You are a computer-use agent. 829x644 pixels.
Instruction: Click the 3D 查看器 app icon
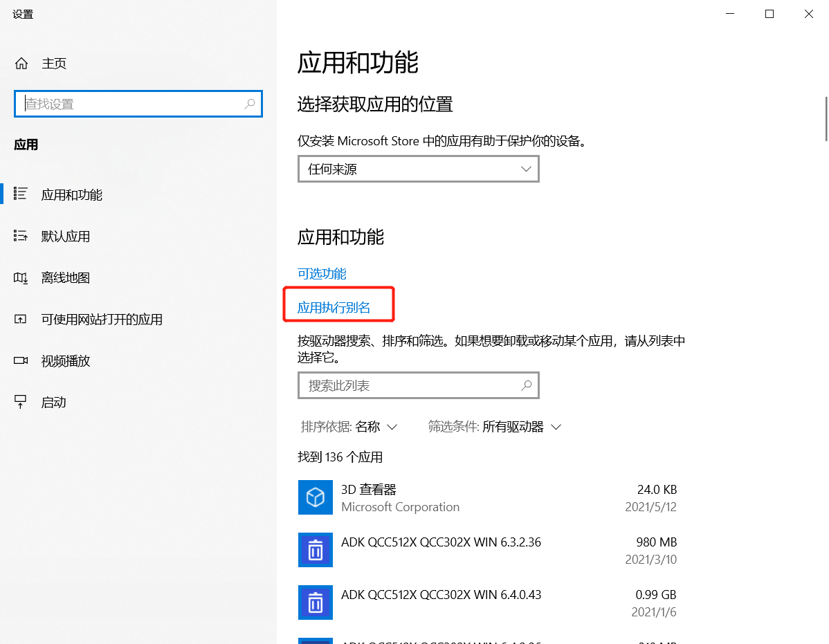pos(316,497)
